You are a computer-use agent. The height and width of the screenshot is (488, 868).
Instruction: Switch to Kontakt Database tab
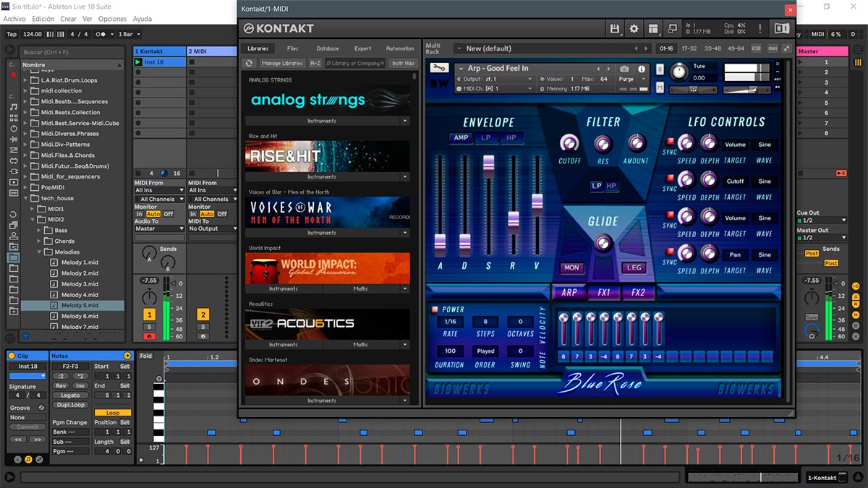327,48
